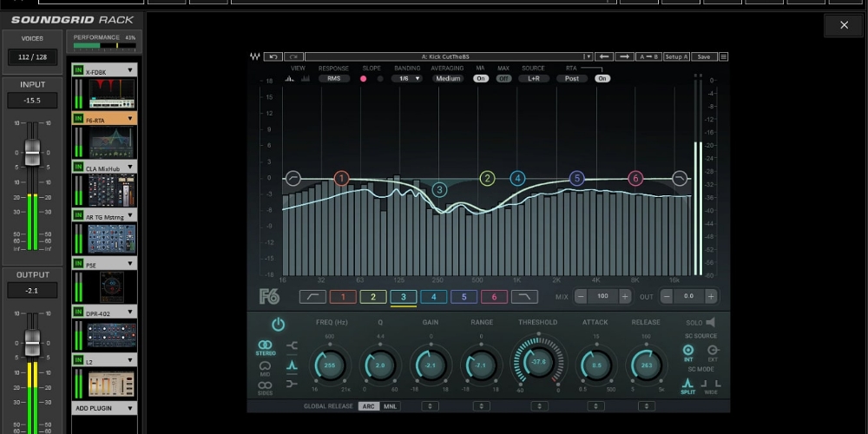
Task: Open the AR TG Mstrng plugin dropdown arrow
Action: [130, 214]
